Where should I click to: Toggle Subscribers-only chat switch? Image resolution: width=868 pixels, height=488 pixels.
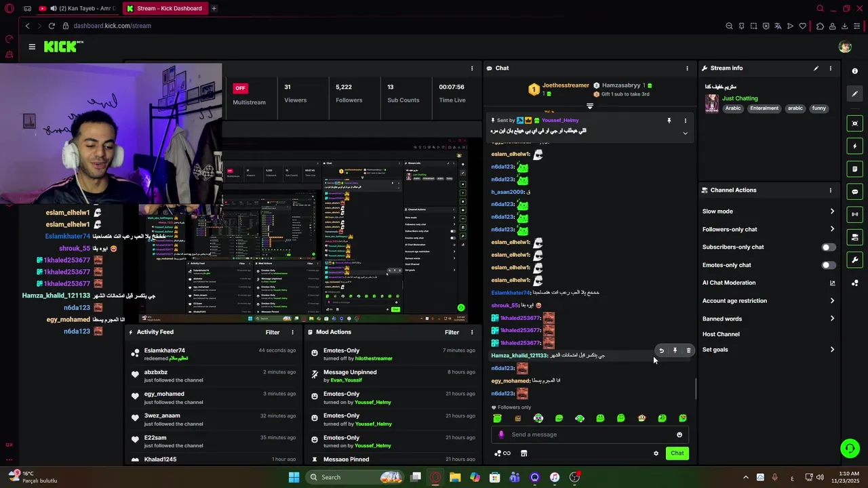click(829, 247)
